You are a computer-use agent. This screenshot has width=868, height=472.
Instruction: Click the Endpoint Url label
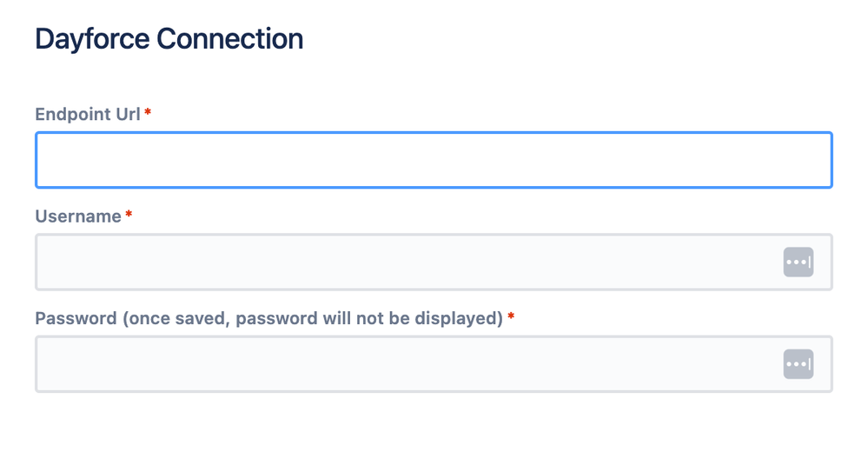[88, 114]
